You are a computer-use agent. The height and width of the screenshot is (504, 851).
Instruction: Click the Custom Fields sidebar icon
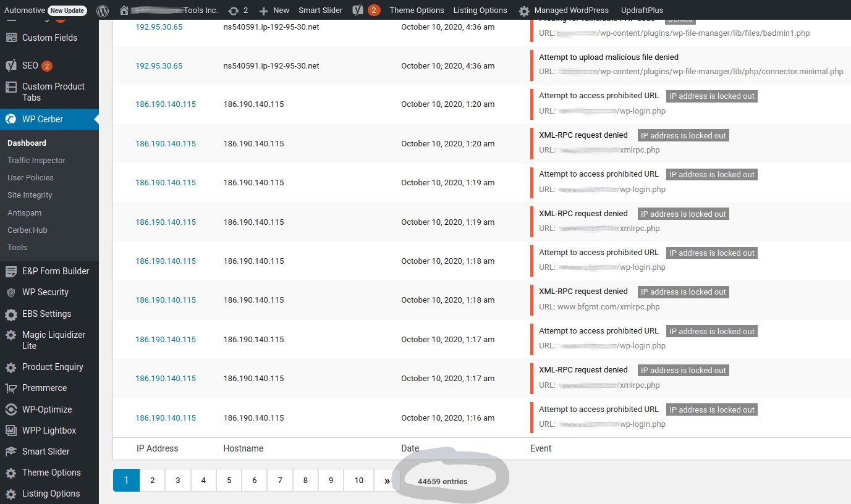coord(11,38)
